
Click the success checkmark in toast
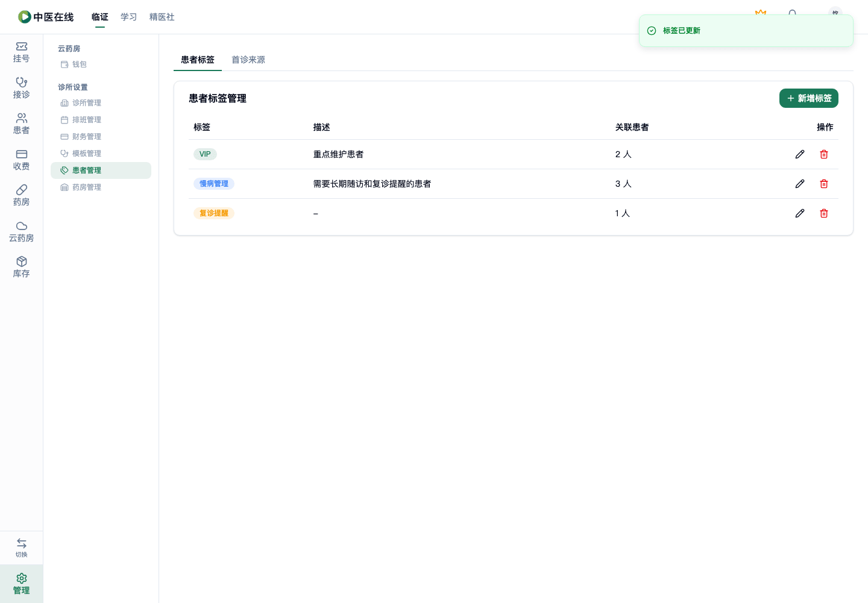click(652, 31)
